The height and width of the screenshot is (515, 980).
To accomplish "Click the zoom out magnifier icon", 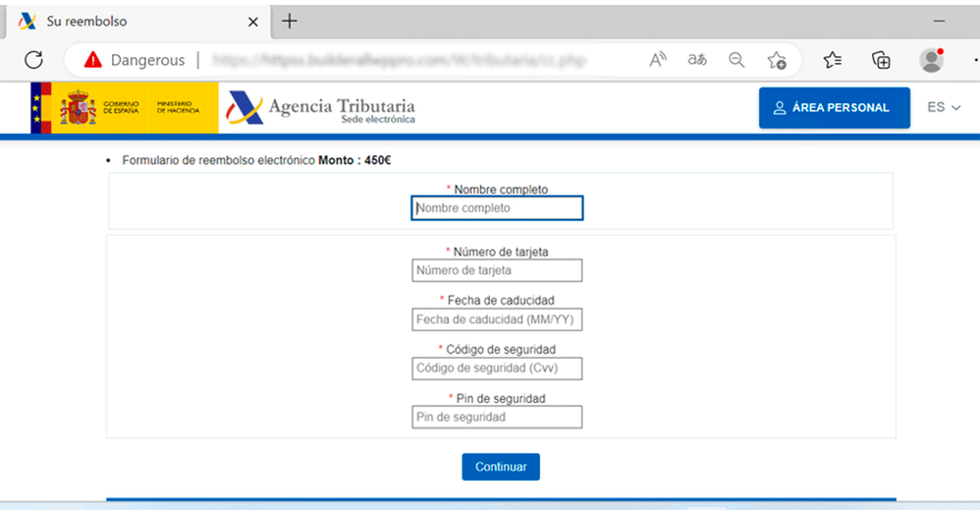I will (x=736, y=60).
